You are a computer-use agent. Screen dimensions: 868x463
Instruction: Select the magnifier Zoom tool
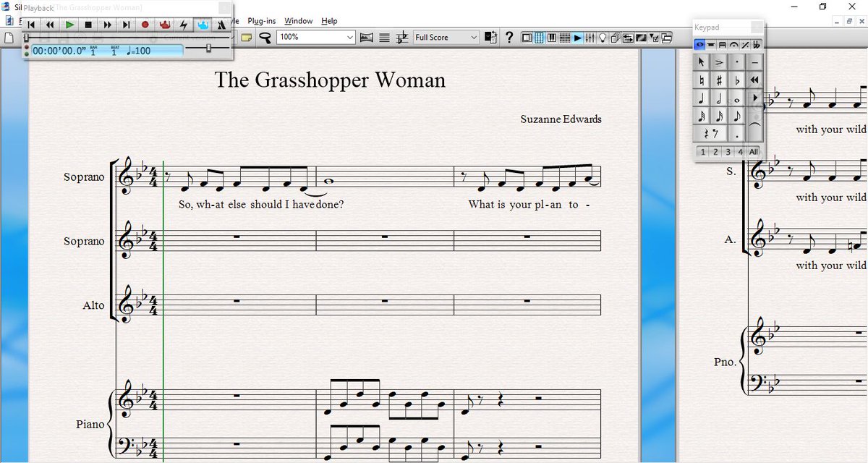pos(265,38)
